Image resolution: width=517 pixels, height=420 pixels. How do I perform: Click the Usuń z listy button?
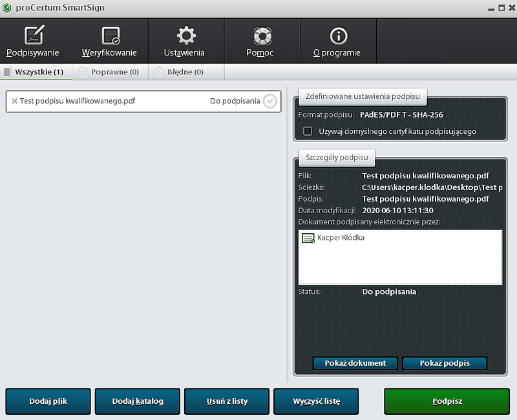click(227, 401)
